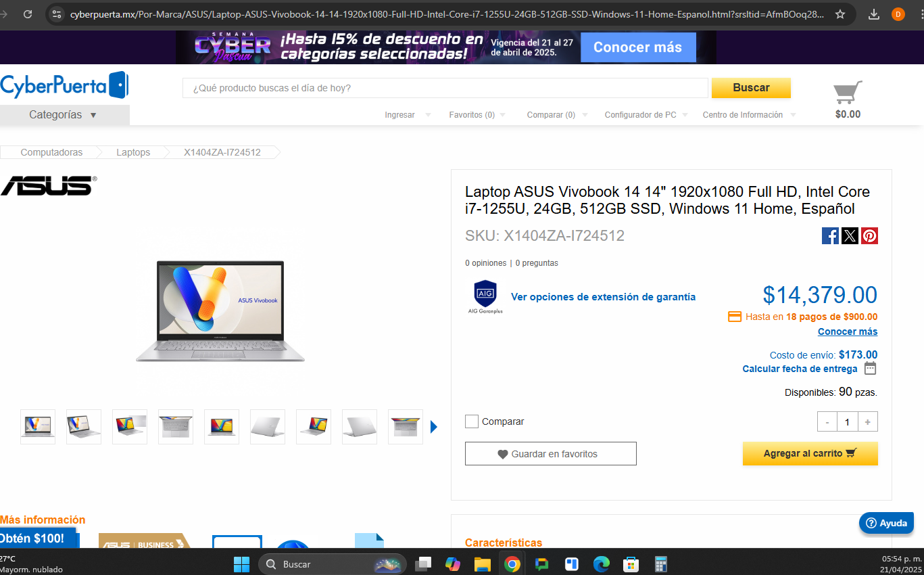
Task: Click the quantity input field
Action: click(x=848, y=422)
